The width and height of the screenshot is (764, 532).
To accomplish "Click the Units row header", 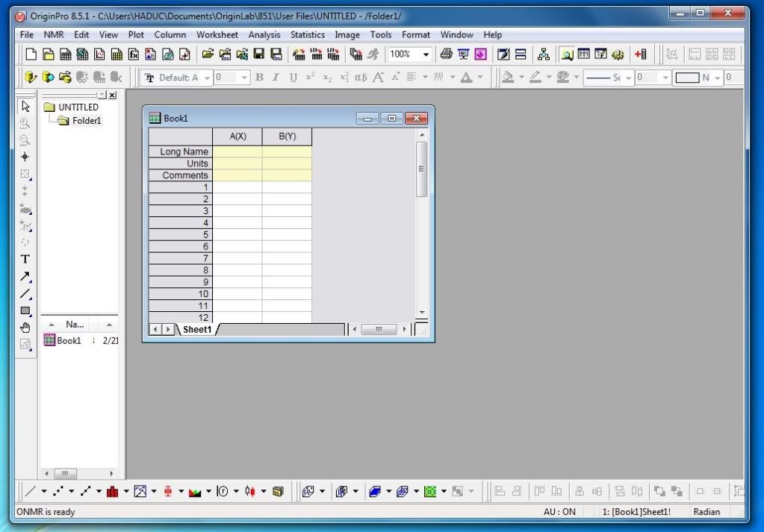I will click(180, 163).
